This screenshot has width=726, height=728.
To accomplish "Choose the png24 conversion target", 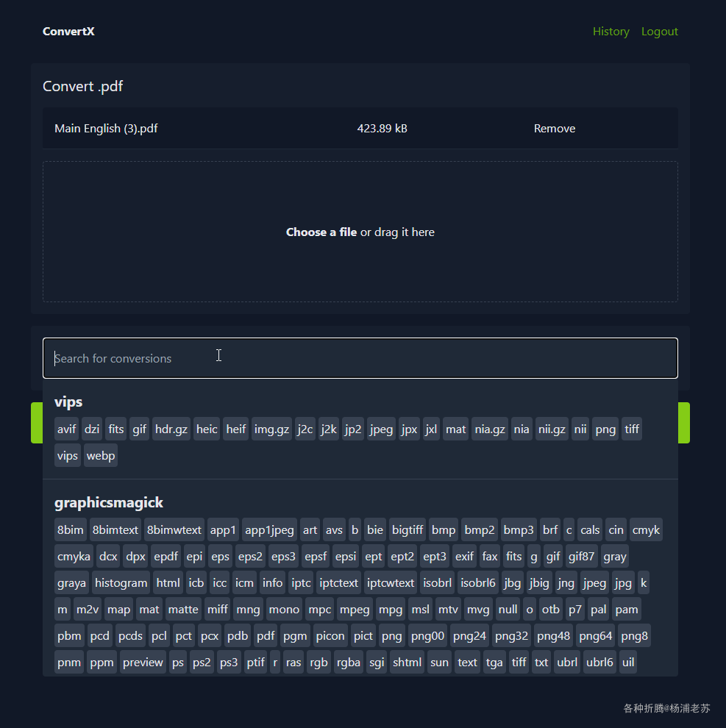I will pyautogui.click(x=469, y=635).
